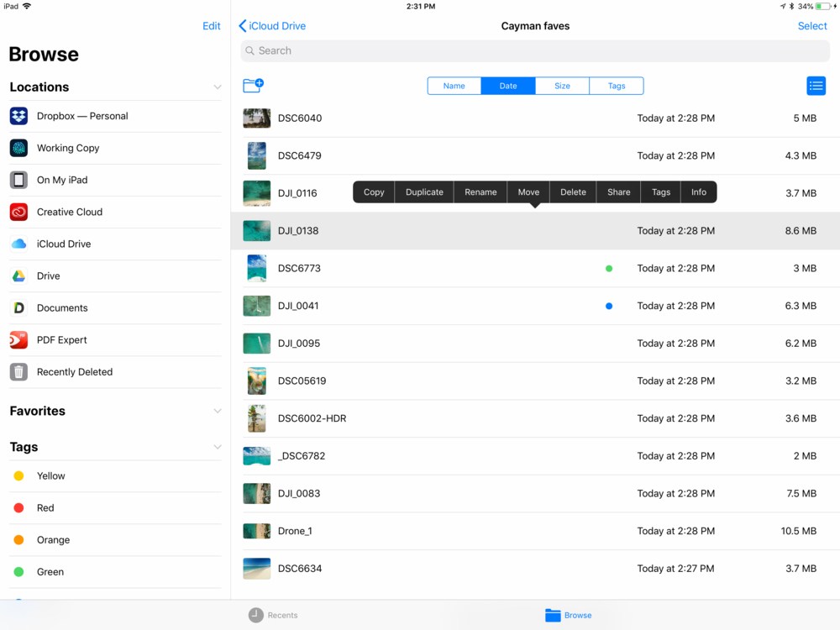Go back to iCloud Drive

[272, 26]
